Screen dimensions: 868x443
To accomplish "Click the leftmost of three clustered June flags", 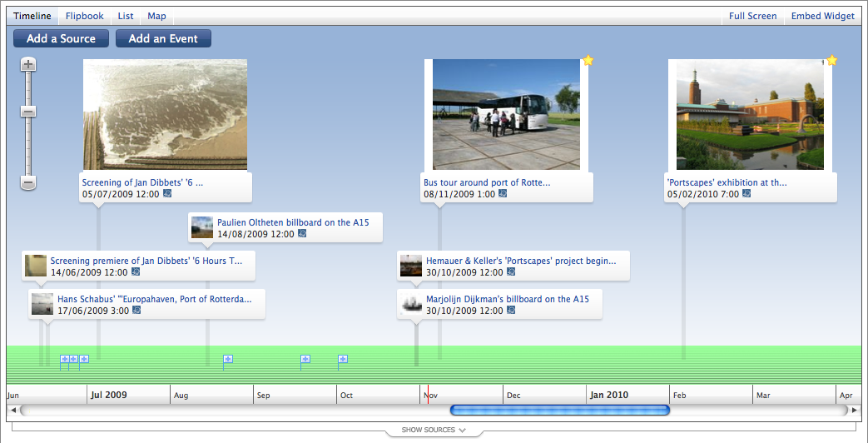I will pos(65,360).
